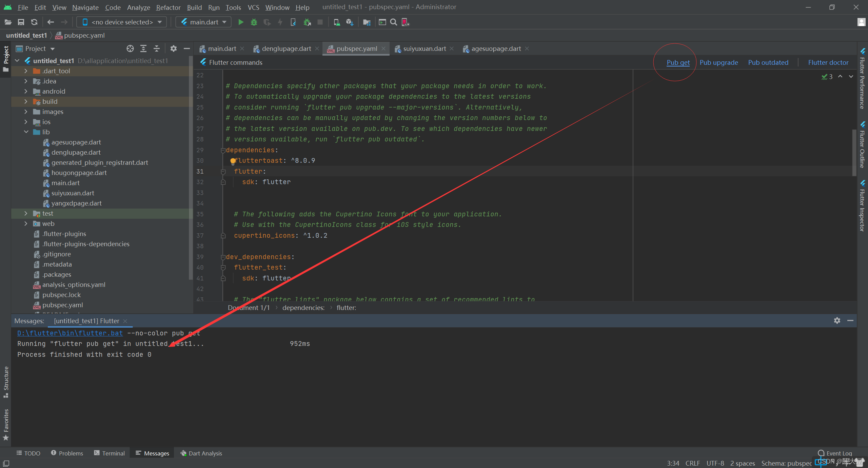Click the Search Everywhere magnifier icon

(394, 22)
